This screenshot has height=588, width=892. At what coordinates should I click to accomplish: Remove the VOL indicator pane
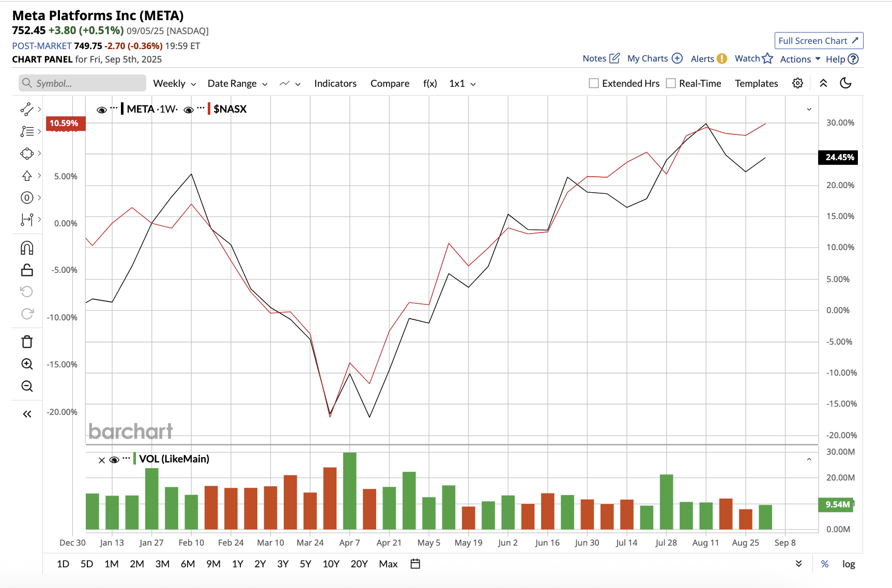pyautogui.click(x=102, y=460)
